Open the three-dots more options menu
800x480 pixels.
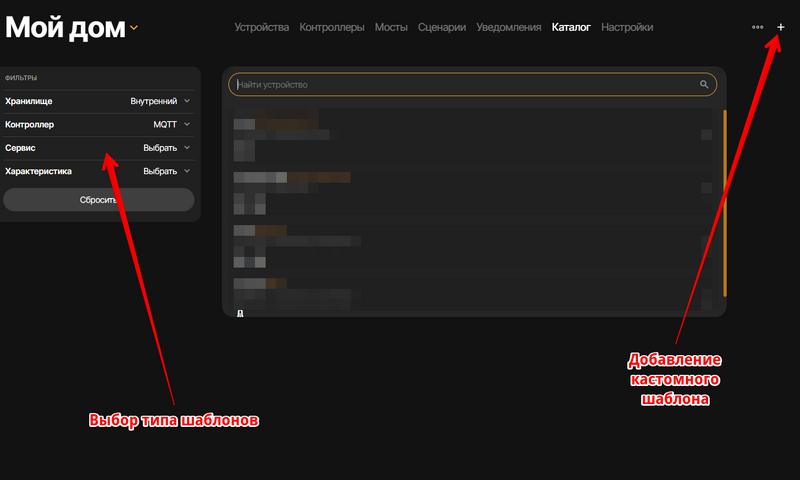coord(757,27)
